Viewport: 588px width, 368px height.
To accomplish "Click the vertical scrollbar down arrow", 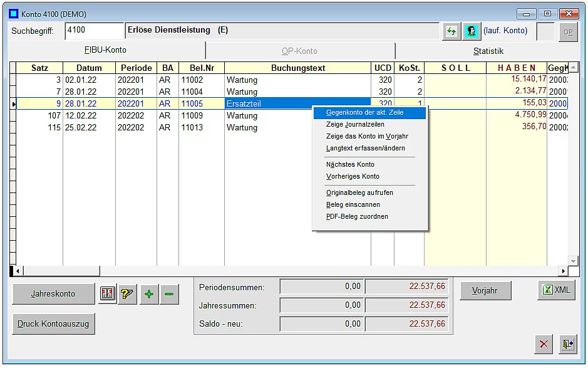I will (x=572, y=261).
